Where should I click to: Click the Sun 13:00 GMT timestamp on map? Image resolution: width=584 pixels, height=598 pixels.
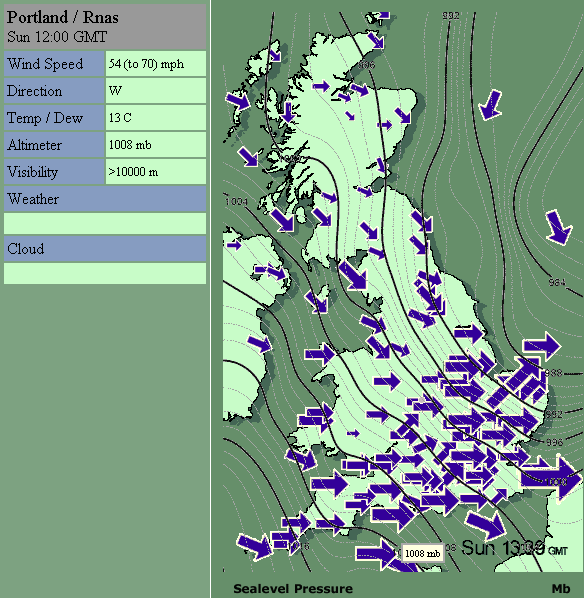tap(514, 548)
